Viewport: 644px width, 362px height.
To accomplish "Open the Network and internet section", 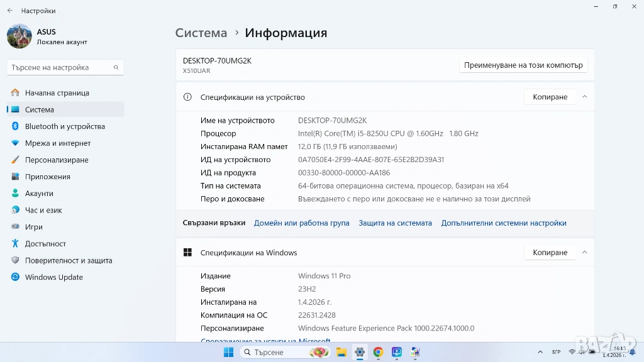I will click(57, 143).
